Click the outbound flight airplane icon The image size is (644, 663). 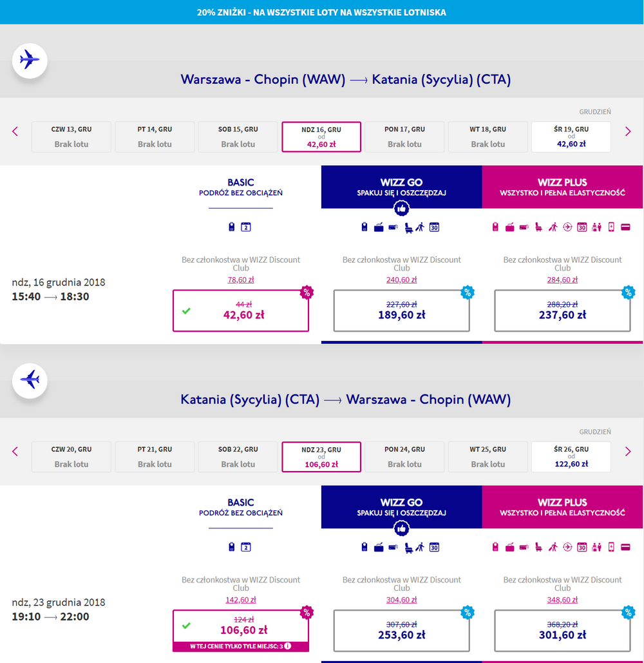click(30, 61)
